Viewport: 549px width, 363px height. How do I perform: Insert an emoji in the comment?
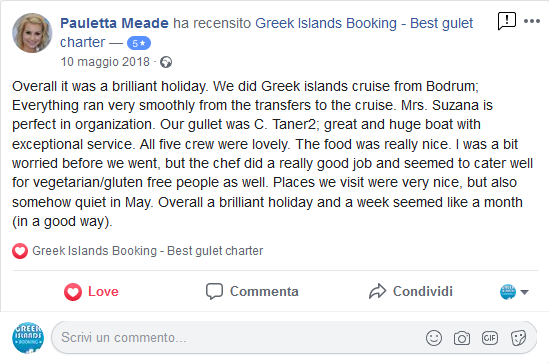tap(434, 338)
